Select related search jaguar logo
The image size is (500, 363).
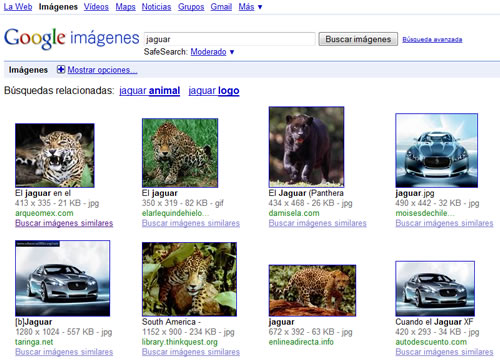(x=214, y=91)
